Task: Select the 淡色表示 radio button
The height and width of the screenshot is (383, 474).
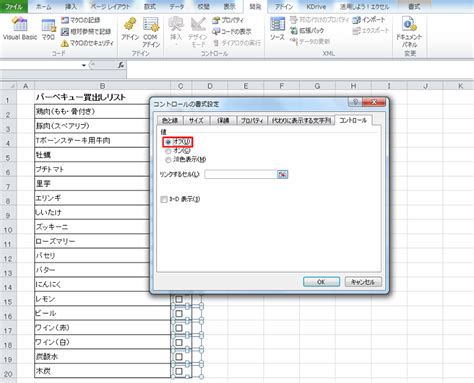Action: pyautogui.click(x=168, y=160)
